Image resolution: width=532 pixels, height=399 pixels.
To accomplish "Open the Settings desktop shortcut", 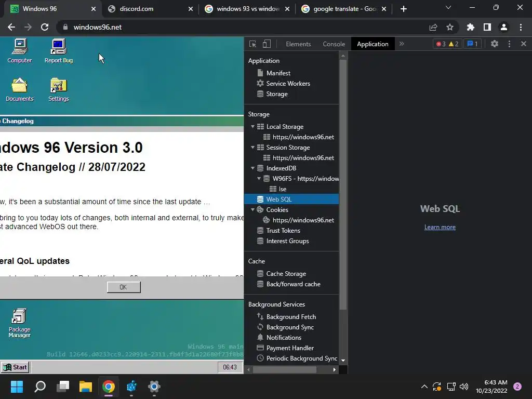I will coord(58,90).
